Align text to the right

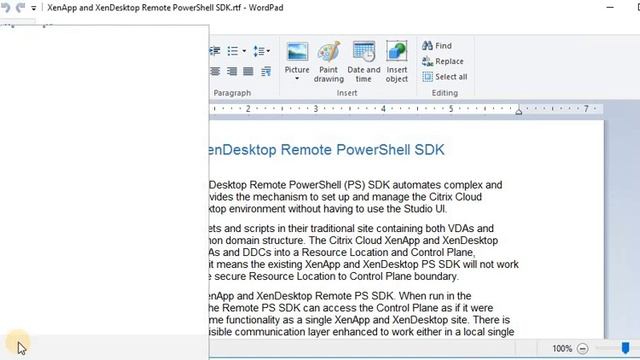(232, 71)
